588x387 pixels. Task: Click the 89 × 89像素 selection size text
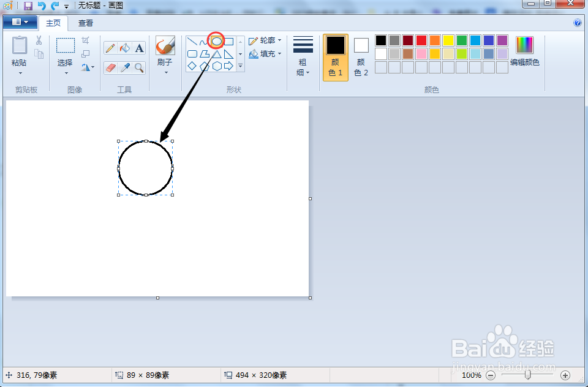[x=148, y=375]
